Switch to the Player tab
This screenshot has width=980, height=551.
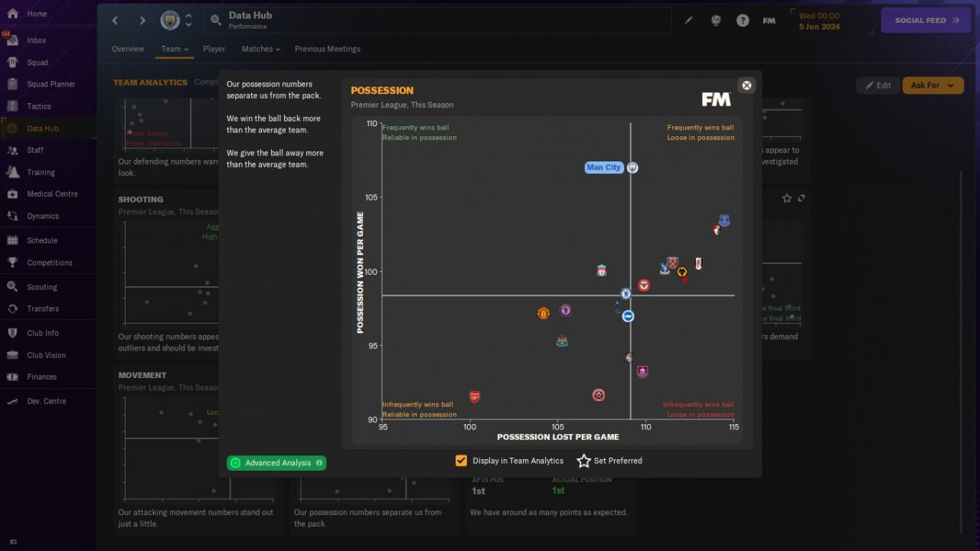tap(214, 49)
